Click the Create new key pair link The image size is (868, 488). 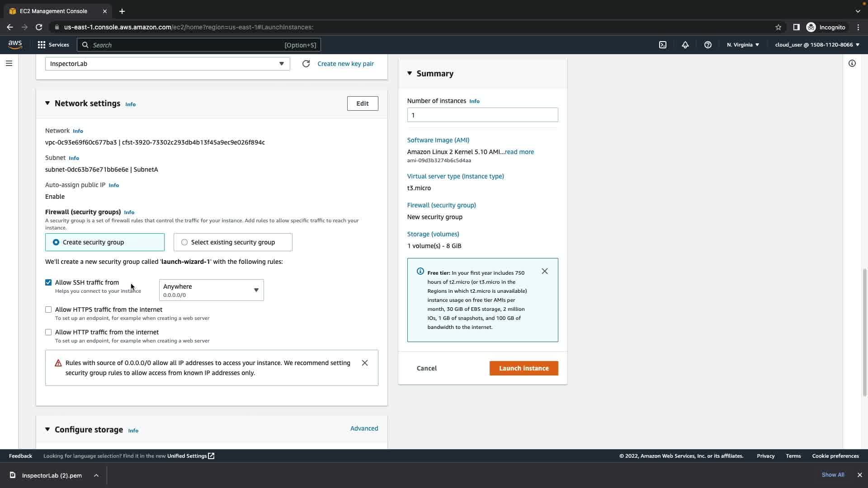345,64
